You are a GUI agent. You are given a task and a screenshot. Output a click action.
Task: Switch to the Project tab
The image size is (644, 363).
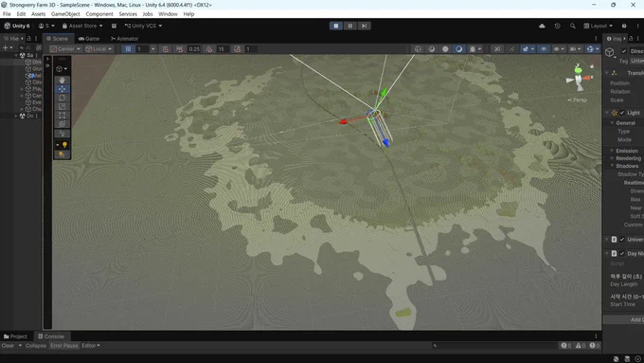15,336
